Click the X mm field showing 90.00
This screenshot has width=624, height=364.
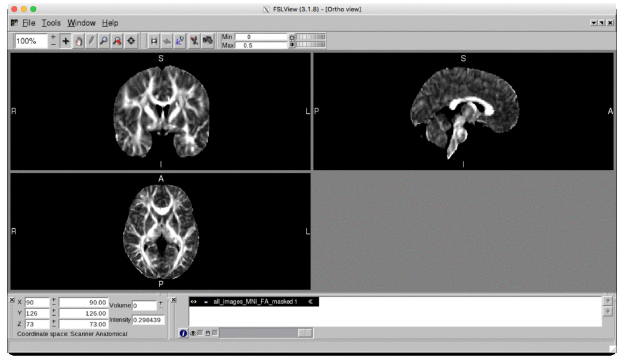(83, 303)
